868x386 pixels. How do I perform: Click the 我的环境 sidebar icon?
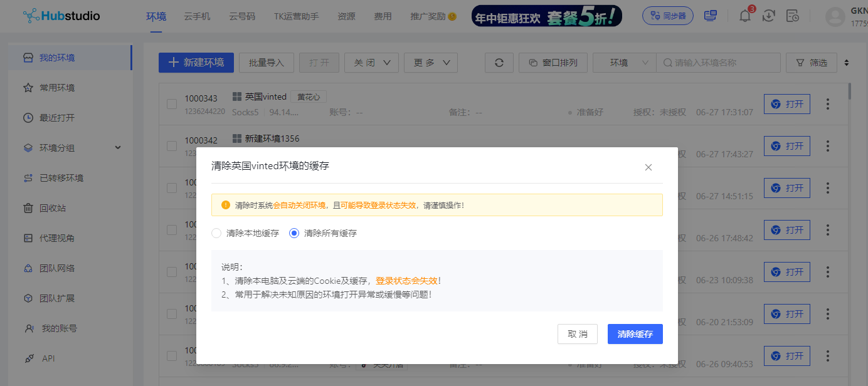click(x=28, y=58)
